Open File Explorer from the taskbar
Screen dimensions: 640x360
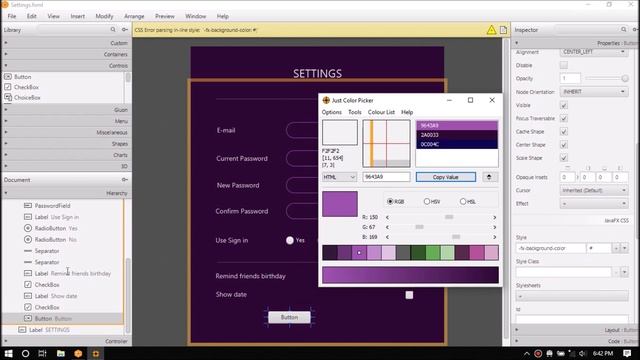[60, 353]
